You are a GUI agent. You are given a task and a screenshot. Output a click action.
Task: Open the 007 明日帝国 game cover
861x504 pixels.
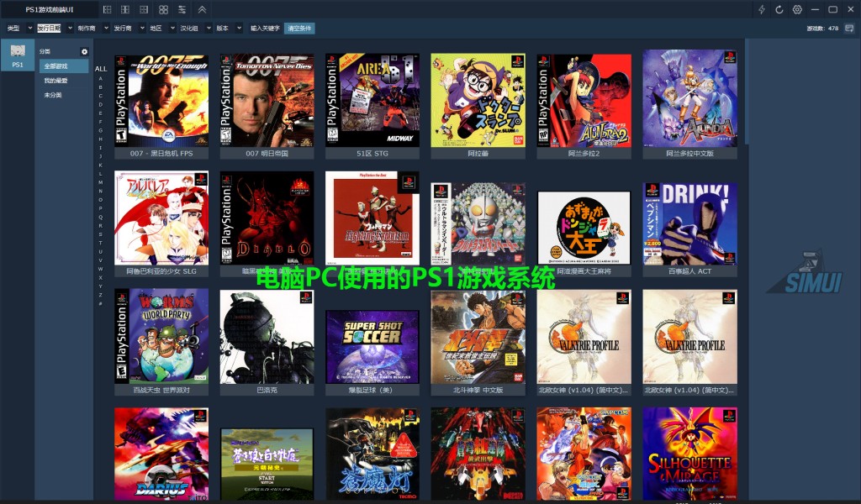click(267, 100)
